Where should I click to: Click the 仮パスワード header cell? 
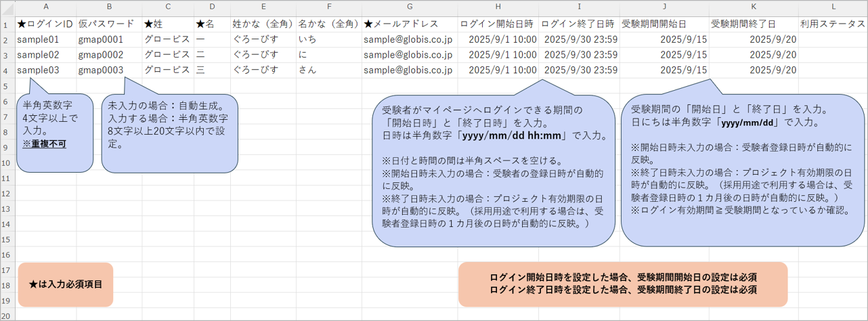click(x=109, y=24)
